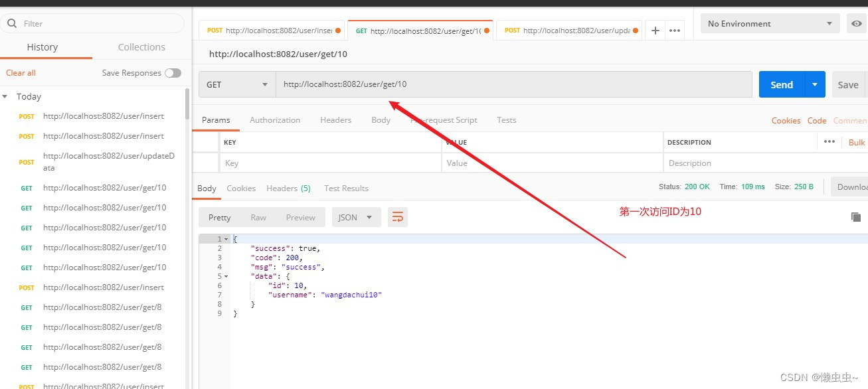Click the "200 OK" status value
Viewport: 868px width, 389px height.
(x=697, y=187)
